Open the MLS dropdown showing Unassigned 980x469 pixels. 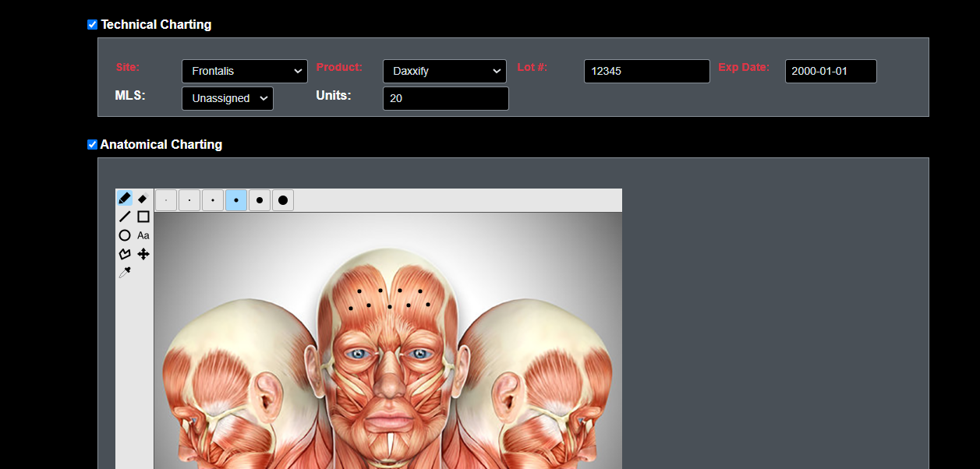click(x=228, y=98)
